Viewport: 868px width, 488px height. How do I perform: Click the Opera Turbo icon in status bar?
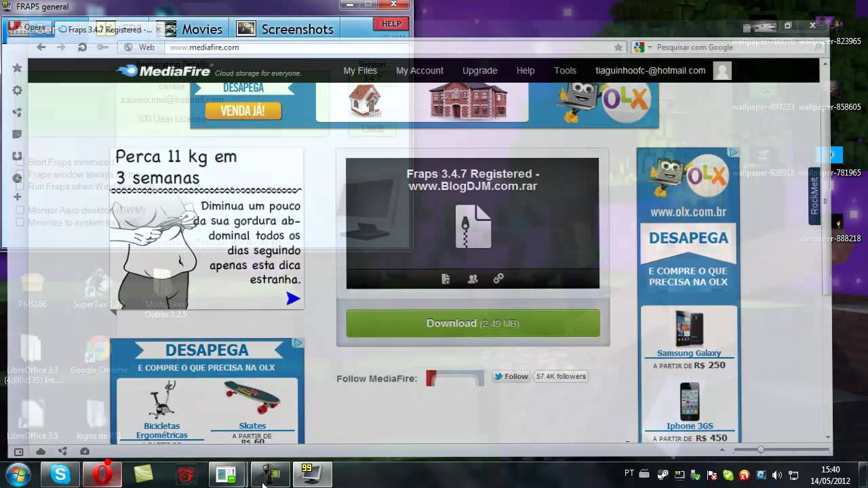pos(85,451)
